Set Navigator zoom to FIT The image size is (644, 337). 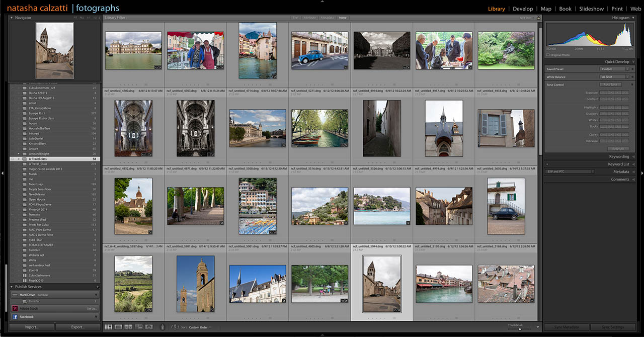75,18
